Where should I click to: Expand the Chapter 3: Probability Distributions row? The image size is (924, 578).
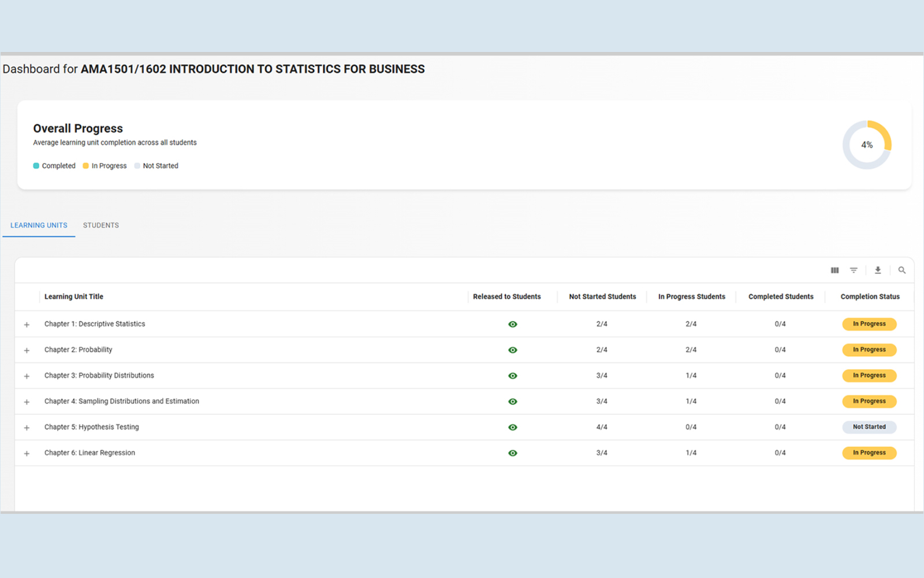click(27, 376)
